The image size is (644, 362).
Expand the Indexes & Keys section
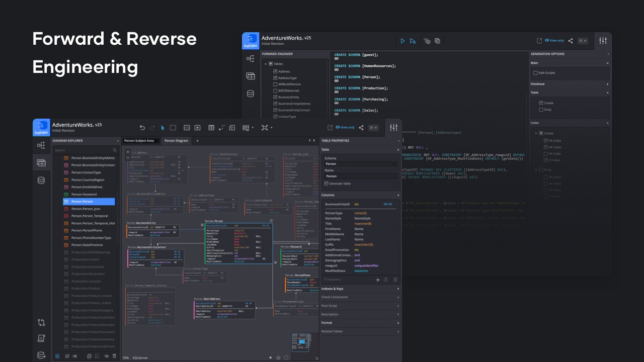pos(360,289)
